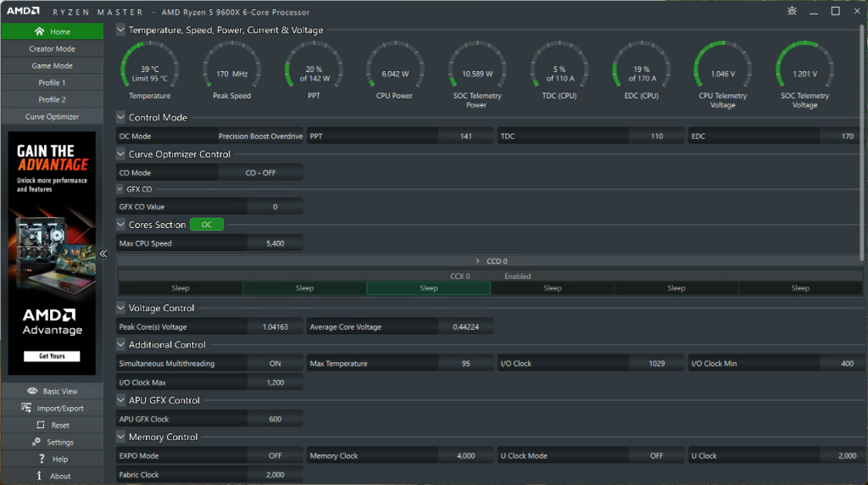Click the bright green highlighted Sleep core cell
Image resolution: width=868 pixels, height=485 pixels.
[x=428, y=288]
